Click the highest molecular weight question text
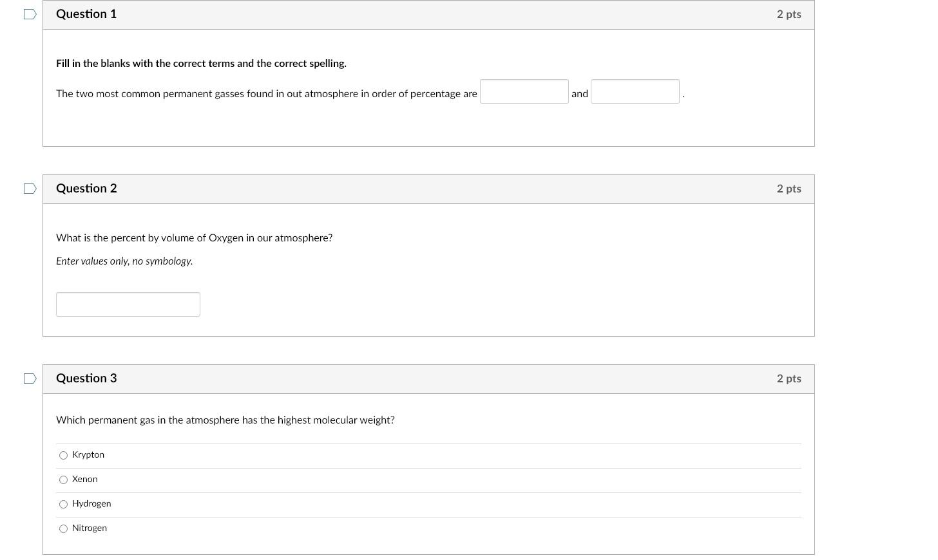938x560 pixels. coord(225,420)
